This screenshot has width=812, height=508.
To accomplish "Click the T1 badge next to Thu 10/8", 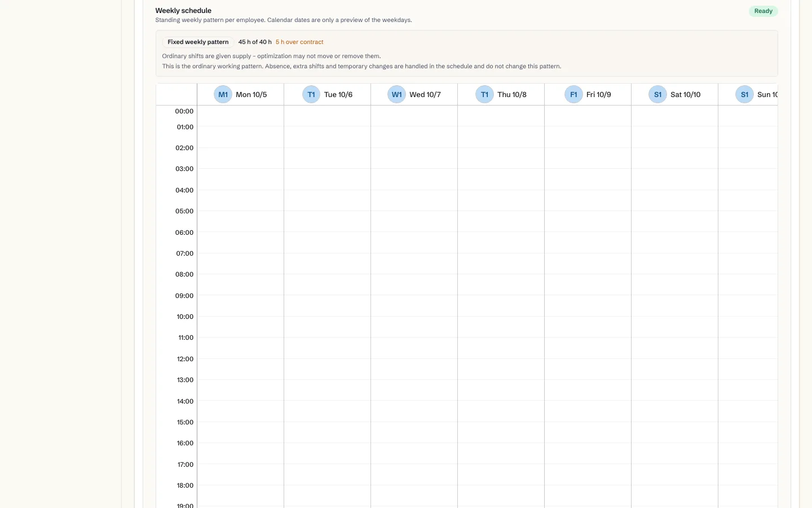I will click(484, 94).
